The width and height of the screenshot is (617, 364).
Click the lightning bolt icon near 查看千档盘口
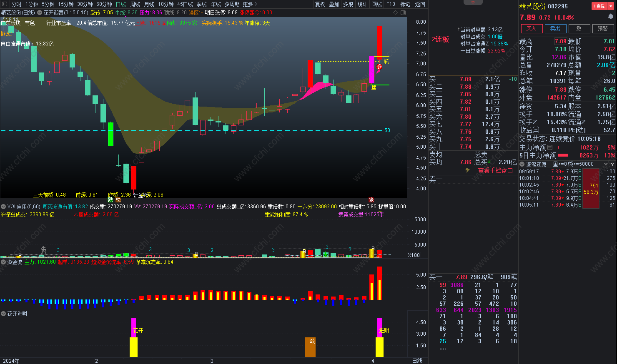click(x=467, y=170)
